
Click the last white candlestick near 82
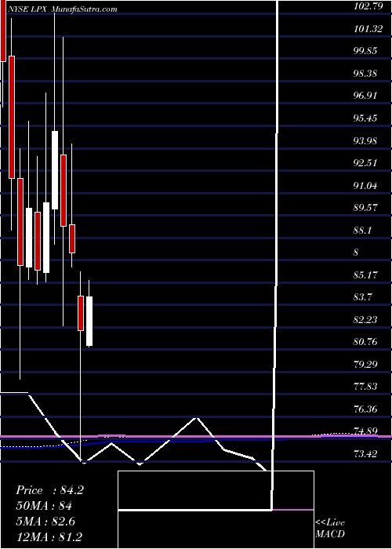89,322
